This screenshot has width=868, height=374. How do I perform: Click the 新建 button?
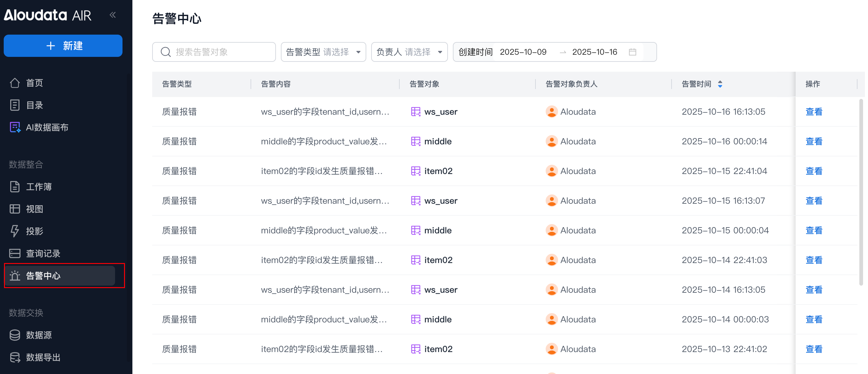63,46
